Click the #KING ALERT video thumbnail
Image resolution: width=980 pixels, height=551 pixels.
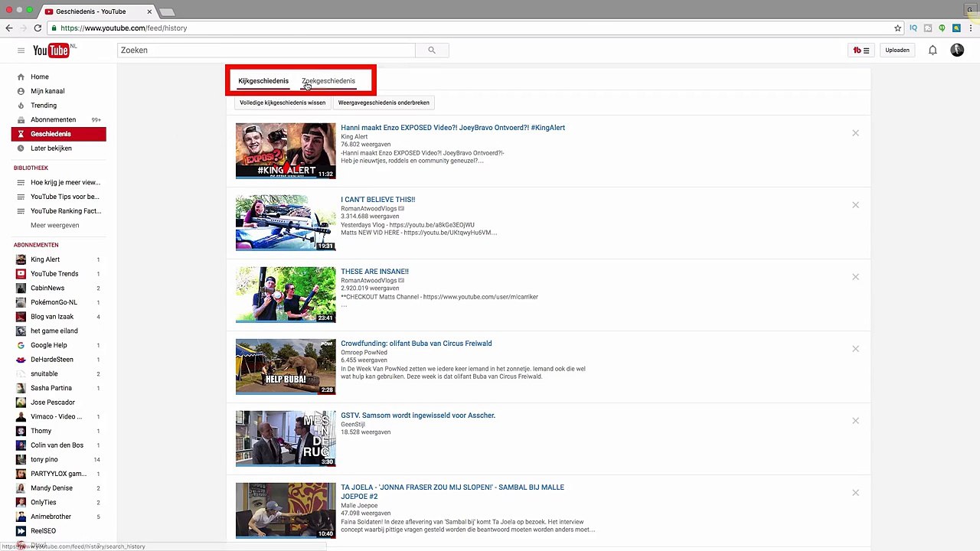click(286, 151)
